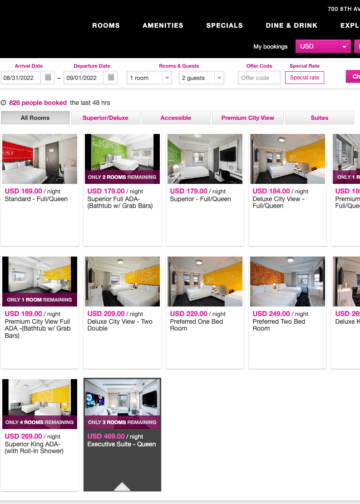Open the AMENITIES menu
This screenshot has width=360, height=504.
coord(163,25)
